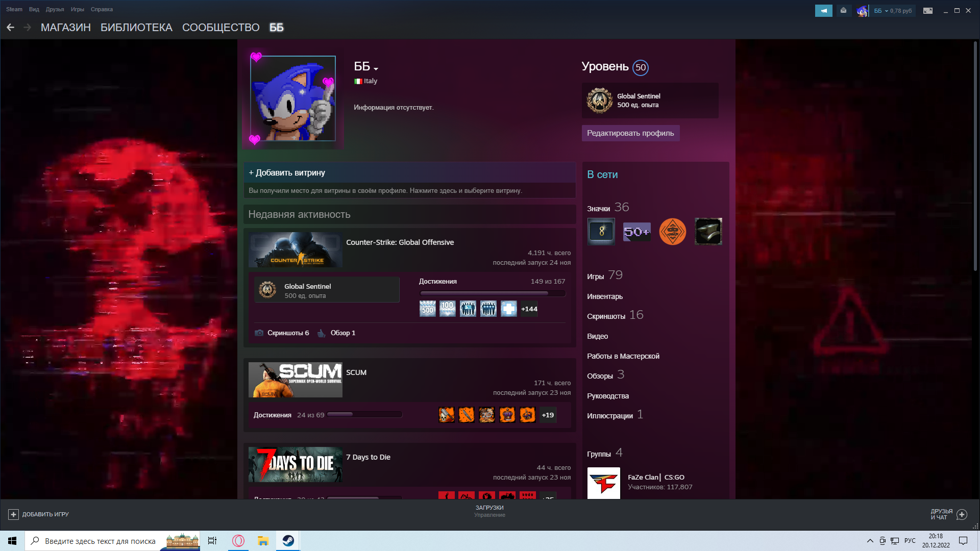Switch the РУС input language indicator

(x=910, y=541)
